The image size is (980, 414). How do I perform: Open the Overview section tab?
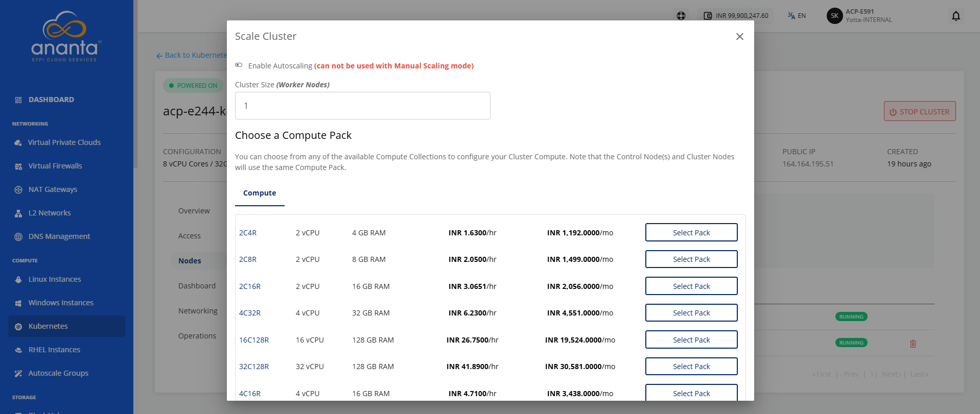[x=194, y=211]
